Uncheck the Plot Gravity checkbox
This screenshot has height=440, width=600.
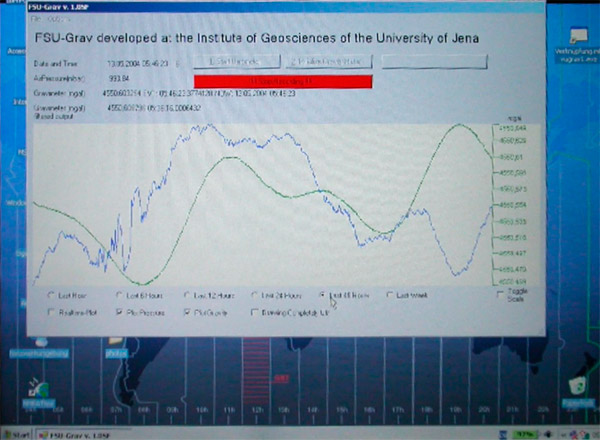coord(186,312)
